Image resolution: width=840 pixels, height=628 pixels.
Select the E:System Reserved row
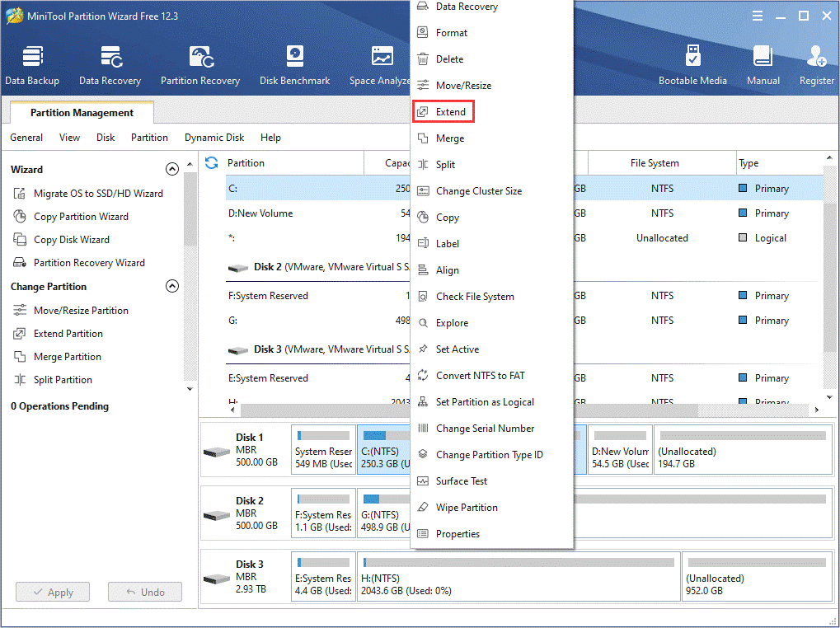coord(524,378)
